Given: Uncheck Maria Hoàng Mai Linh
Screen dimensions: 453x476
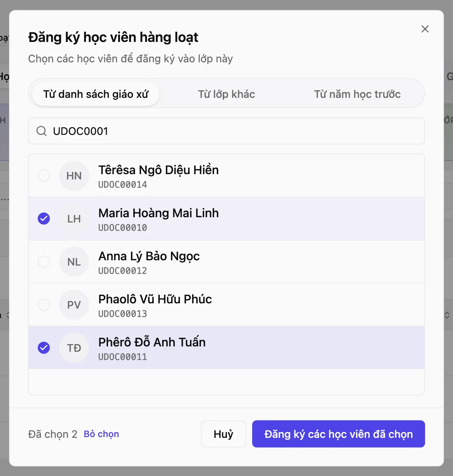Looking at the screenshot, I should (44, 218).
